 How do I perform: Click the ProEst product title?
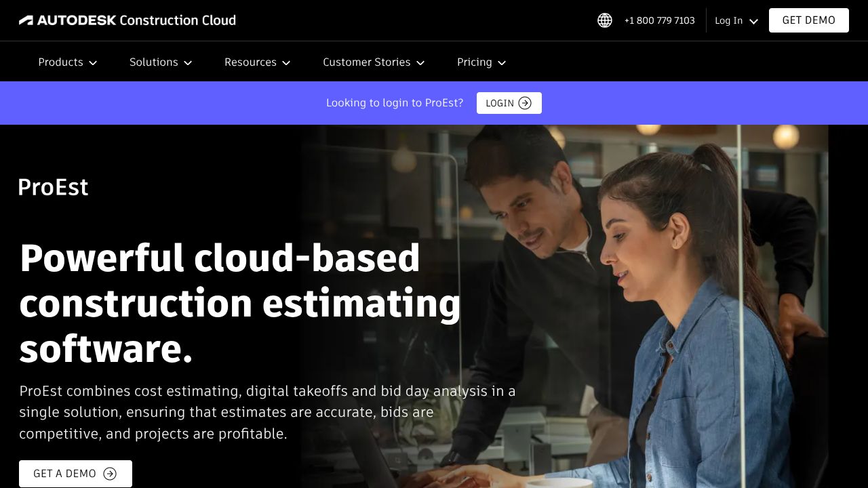[53, 187]
